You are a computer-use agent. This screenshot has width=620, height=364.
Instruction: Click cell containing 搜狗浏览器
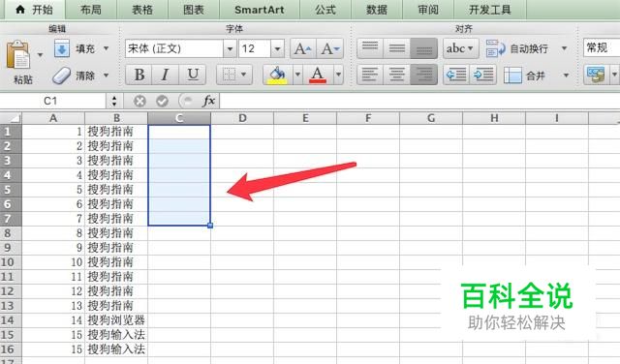(116, 320)
